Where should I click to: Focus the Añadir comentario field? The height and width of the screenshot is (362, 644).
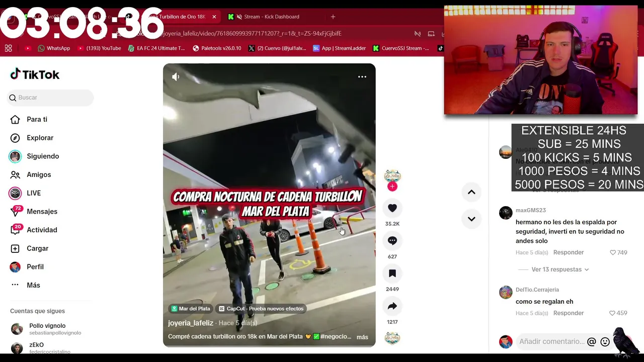coord(552,341)
